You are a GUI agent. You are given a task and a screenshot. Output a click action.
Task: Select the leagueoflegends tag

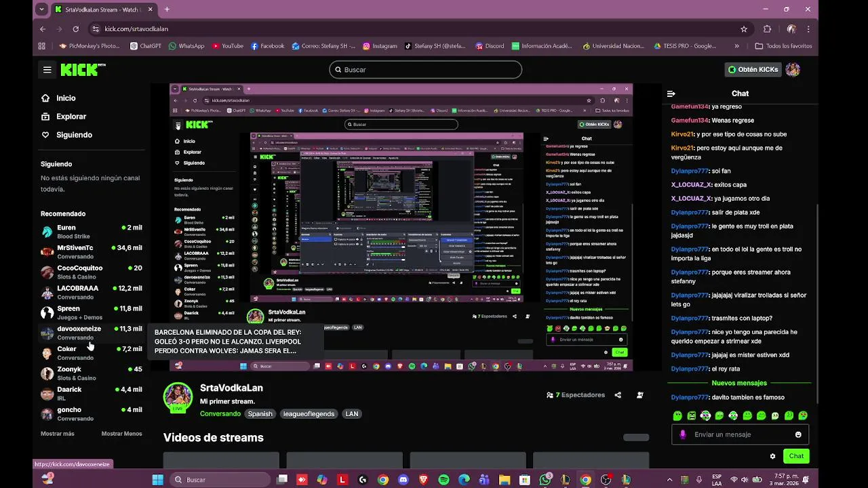pos(309,413)
